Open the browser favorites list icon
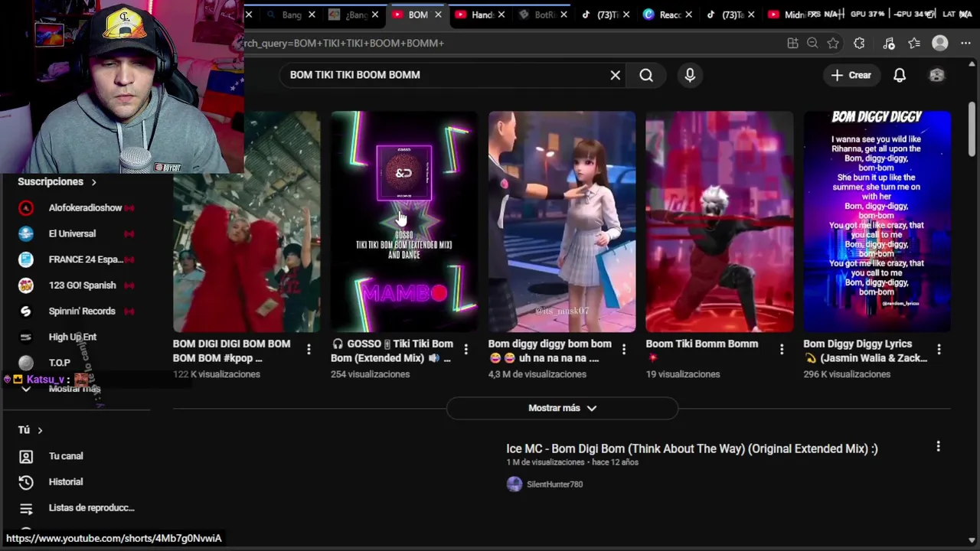The width and height of the screenshot is (980, 551). 914,44
